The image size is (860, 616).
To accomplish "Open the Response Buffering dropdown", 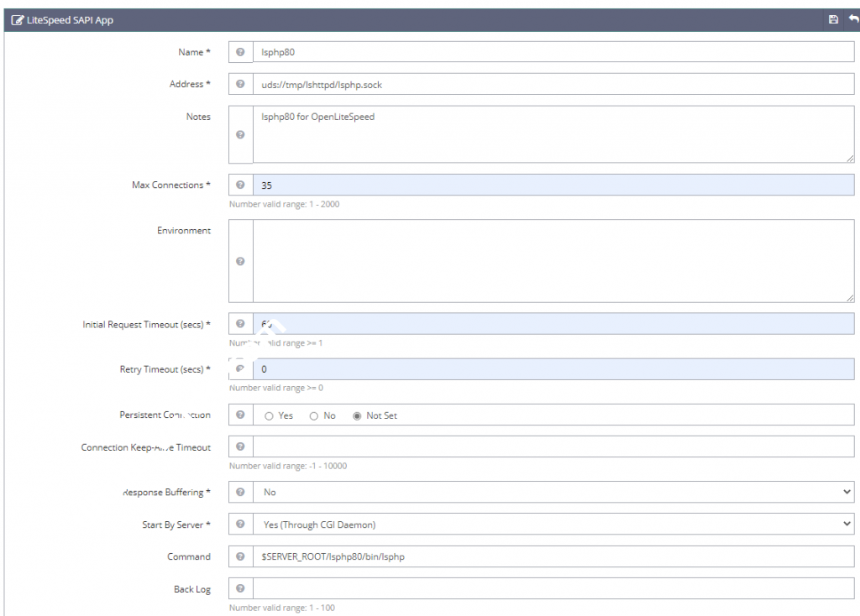I will pyautogui.click(x=553, y=492).
